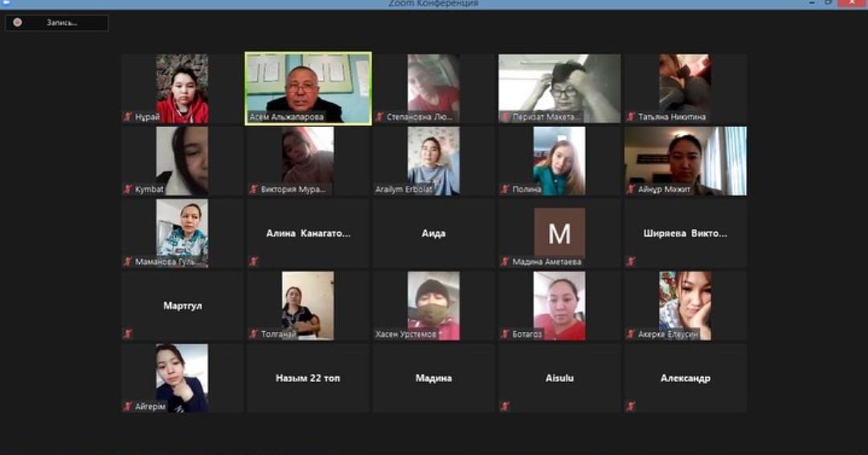The image size is (868, 455).
Task: Click the muted mic icon in Александр's tile
Action: click(x=631, y=406)
